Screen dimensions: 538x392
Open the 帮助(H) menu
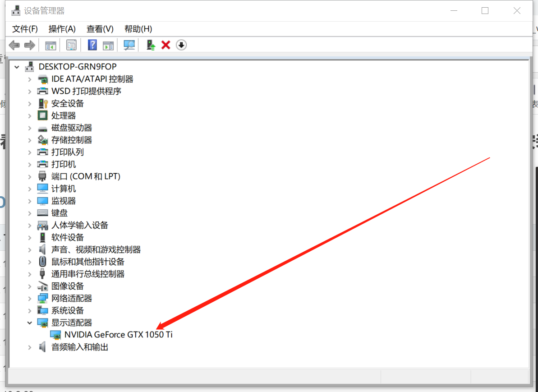click(138, 29)
